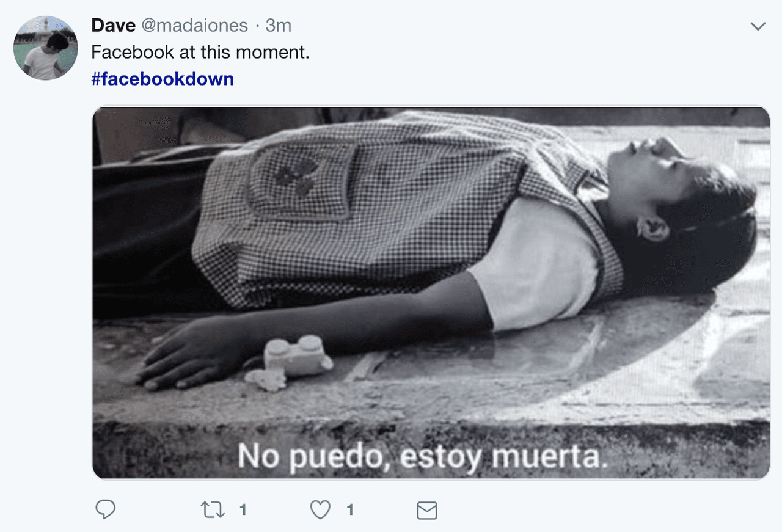Open the profile via the name Dave
The width and height of the screenshot is (782, 532).
tap(113, 26)
